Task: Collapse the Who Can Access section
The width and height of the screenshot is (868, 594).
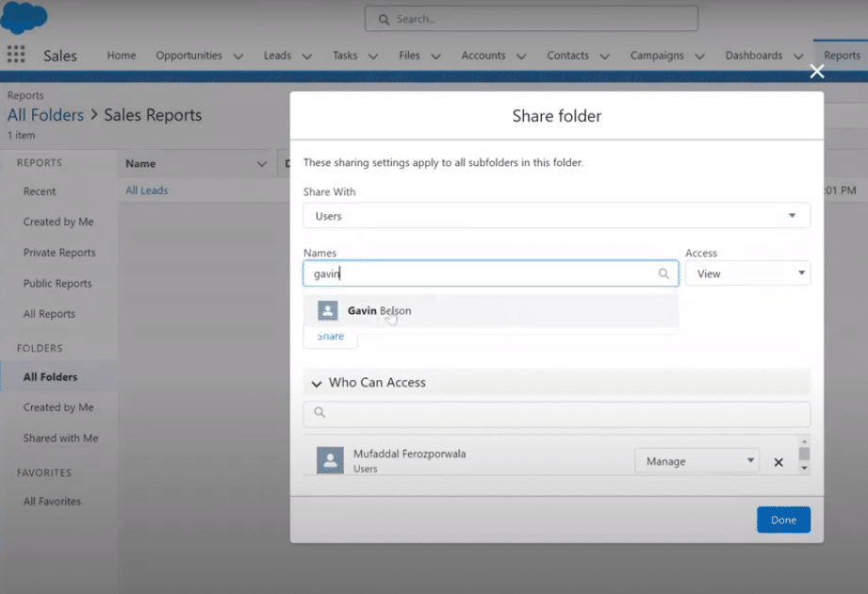Action: [x=317, y=384]
